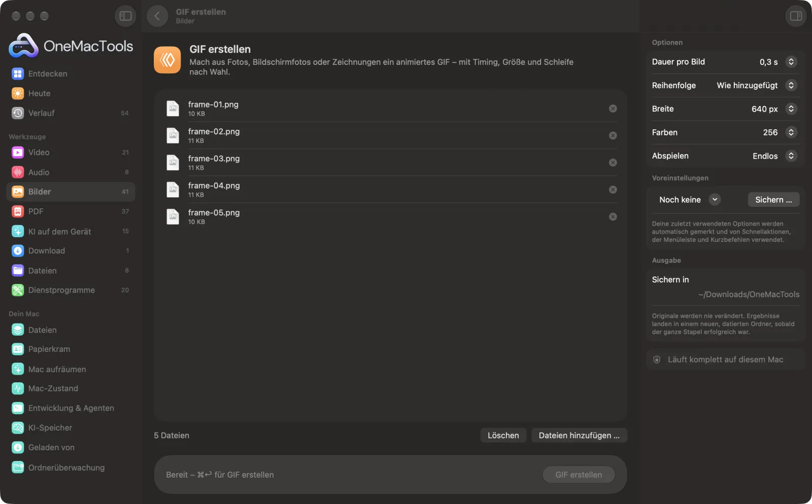The image size is (812, 504).
Task: Click Dateien hinzufügen … button
Action: coord(579,436)
